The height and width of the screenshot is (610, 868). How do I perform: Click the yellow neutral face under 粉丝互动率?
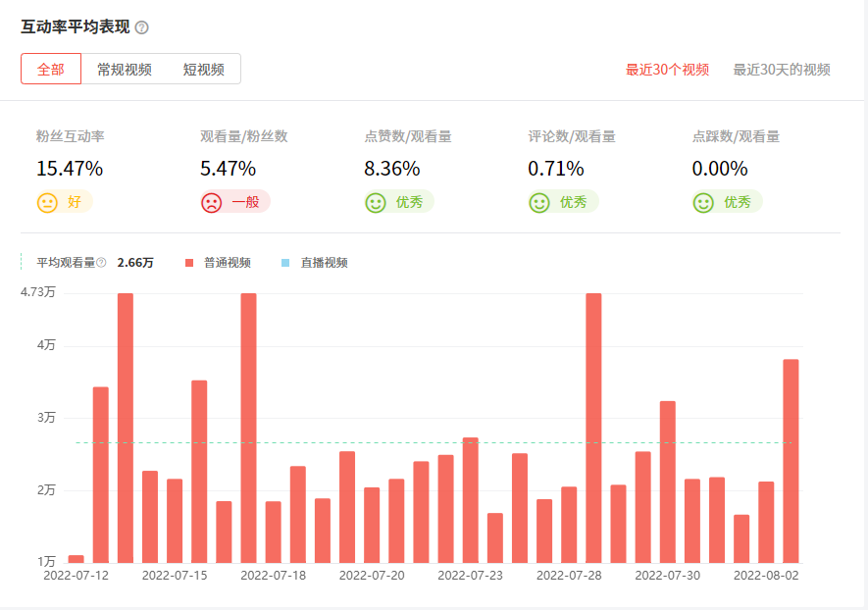click(47, 203)
